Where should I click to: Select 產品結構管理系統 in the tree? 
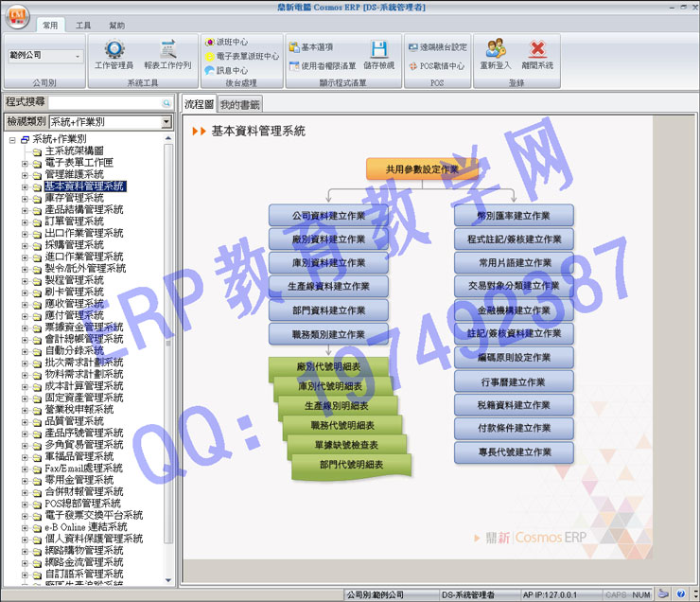(x=84, y=209)
